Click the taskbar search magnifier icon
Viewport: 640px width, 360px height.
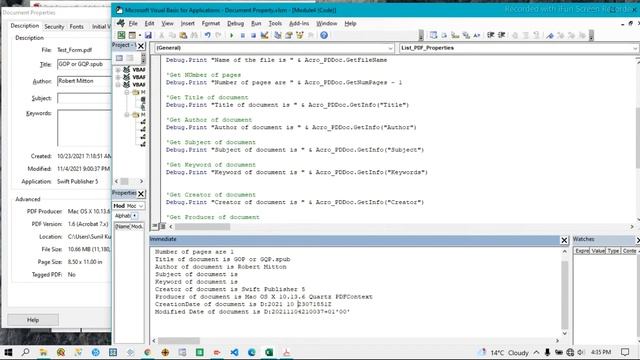(x=25, y=352)
